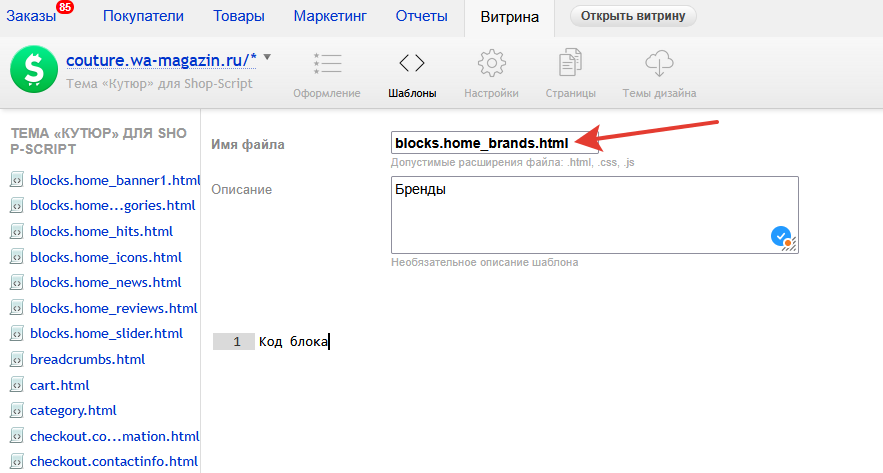Open the Темы дизайна cloud icon
Screen dimensions: 883x473
(658, 63)
